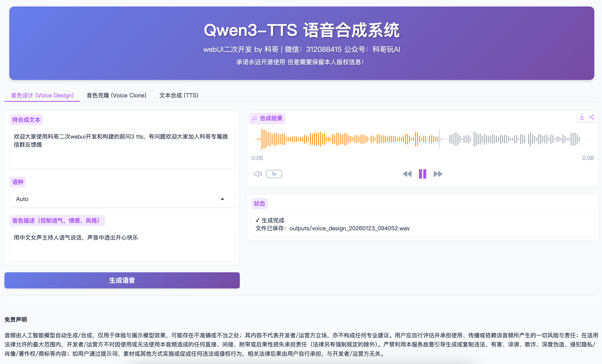Click the 状态 output text area
Screen dimensions: 602x364
pyautogui.click(x=422, y=224)
